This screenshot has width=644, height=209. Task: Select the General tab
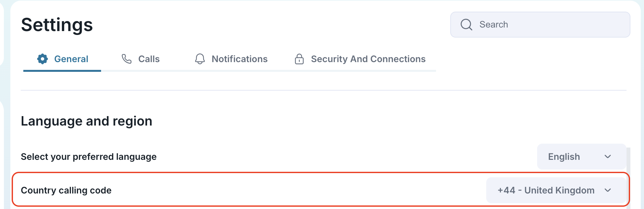[x=71, y=59]
